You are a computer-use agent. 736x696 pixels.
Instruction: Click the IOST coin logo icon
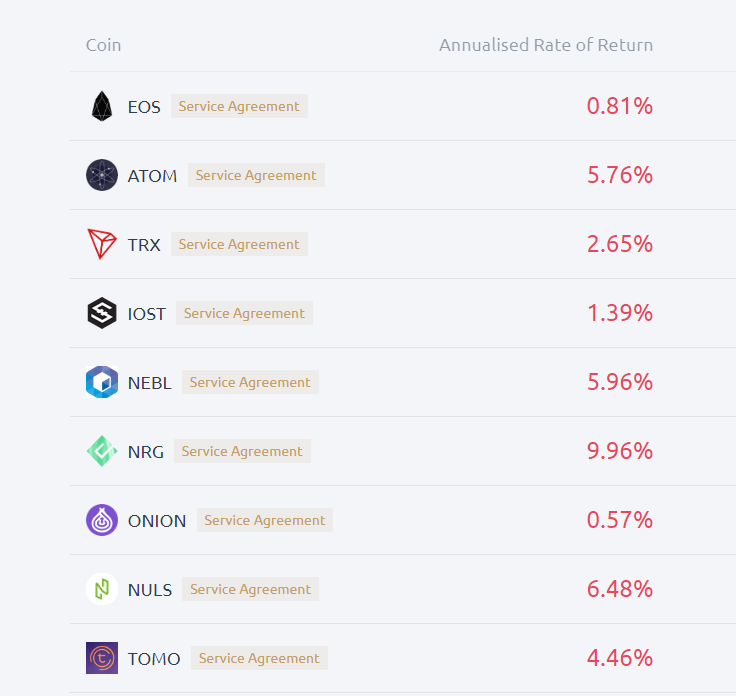[102, 313]
